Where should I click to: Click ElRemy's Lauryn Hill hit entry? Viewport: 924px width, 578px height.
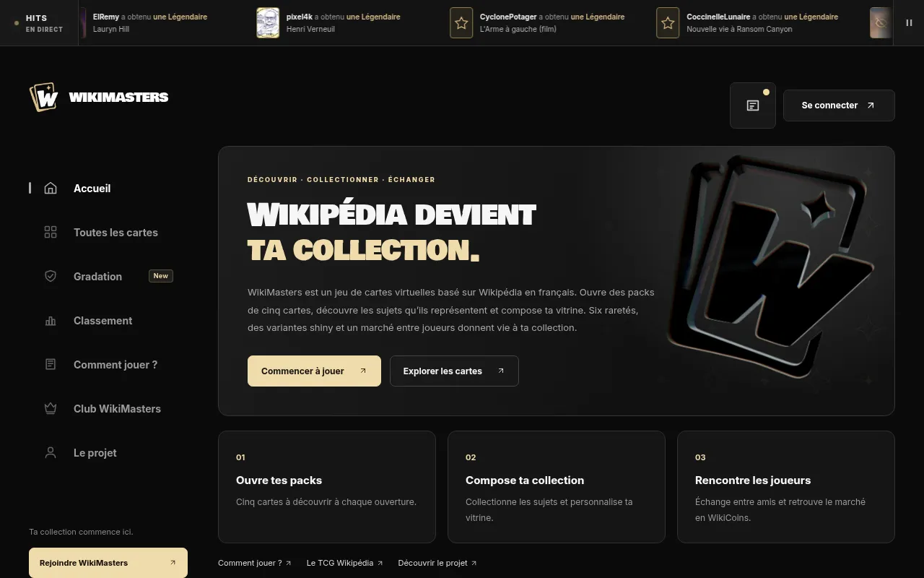point(144,23)
